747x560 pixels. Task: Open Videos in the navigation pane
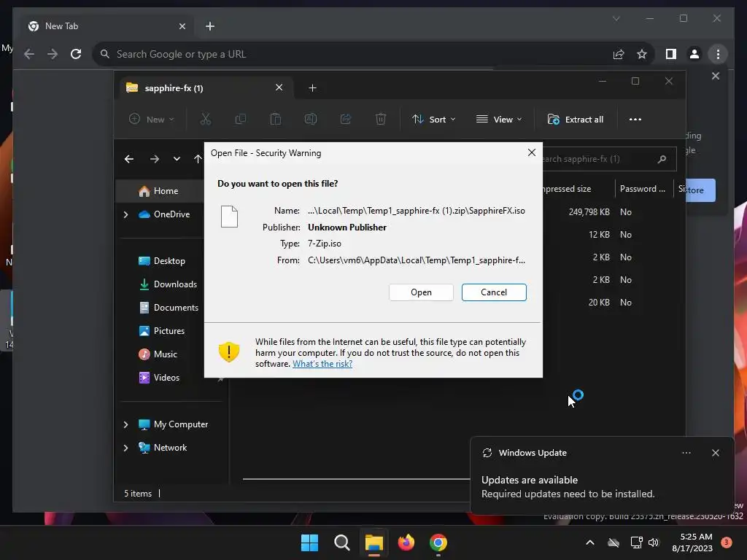click(x=158, y=378)
